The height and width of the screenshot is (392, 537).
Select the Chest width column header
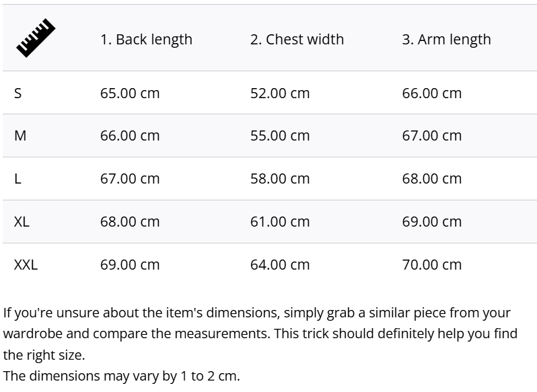pyautogui.click(x=297, y=40)
